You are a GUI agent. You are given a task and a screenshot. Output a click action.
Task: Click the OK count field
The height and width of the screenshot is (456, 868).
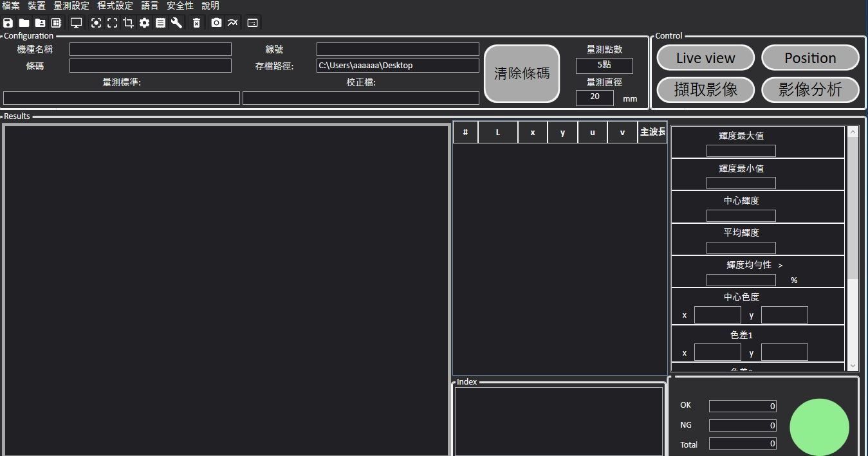(x=743, y=406)
